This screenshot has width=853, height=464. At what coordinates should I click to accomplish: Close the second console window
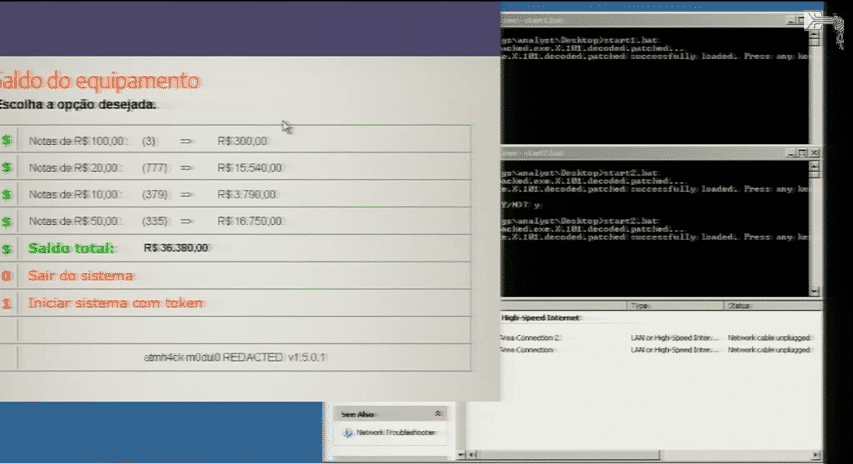point(814,153)
